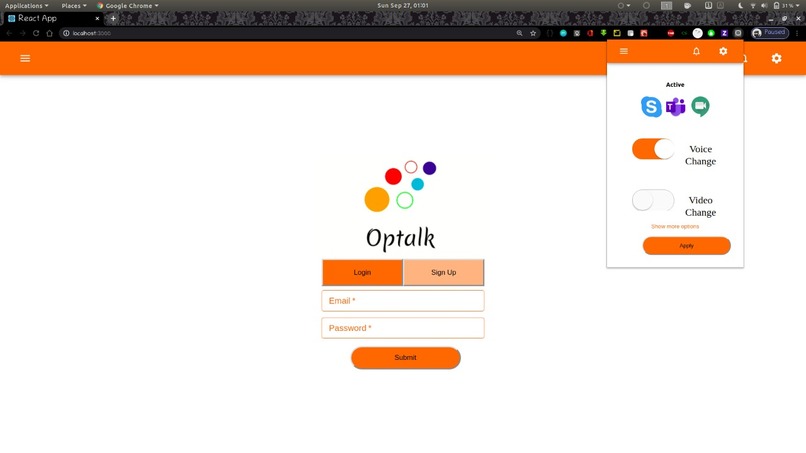The image size is (806, 453).
Task: Select the Microsoft Teams icon under Active
Action: tap(675, 107)
